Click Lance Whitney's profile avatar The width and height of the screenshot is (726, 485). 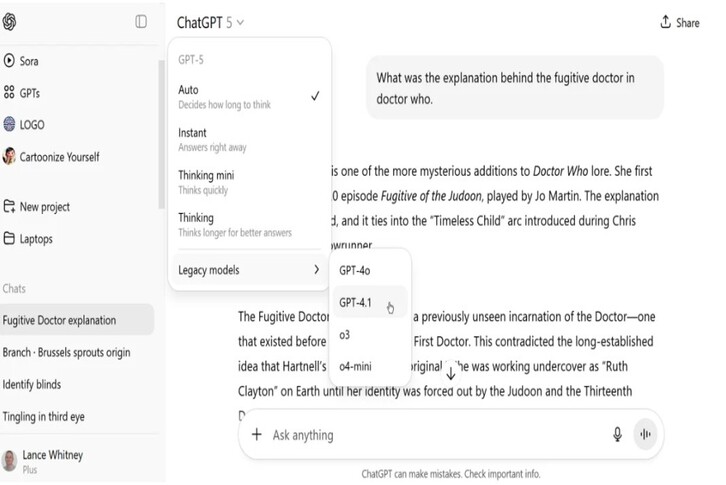click(9, 460)
